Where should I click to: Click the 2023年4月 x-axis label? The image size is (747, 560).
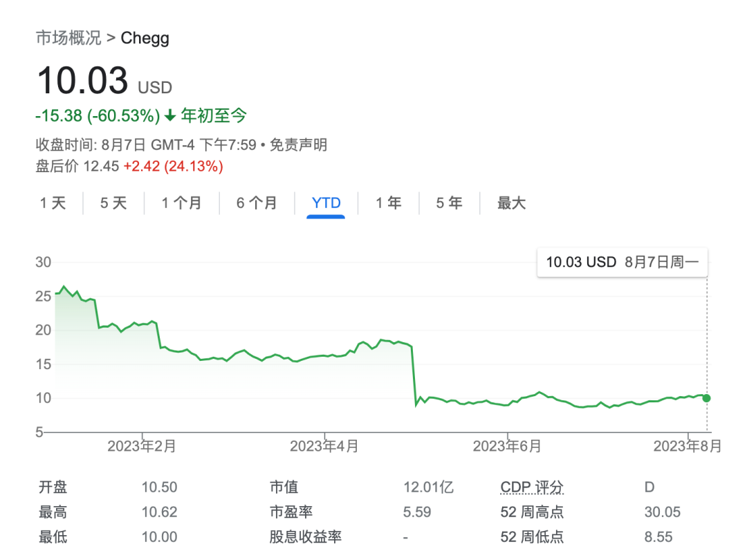coord(324,447)
